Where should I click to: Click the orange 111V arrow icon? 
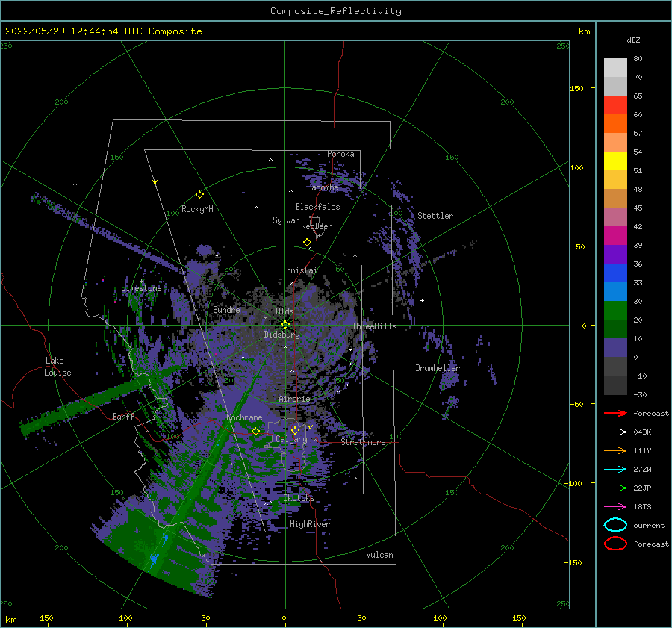615,450
